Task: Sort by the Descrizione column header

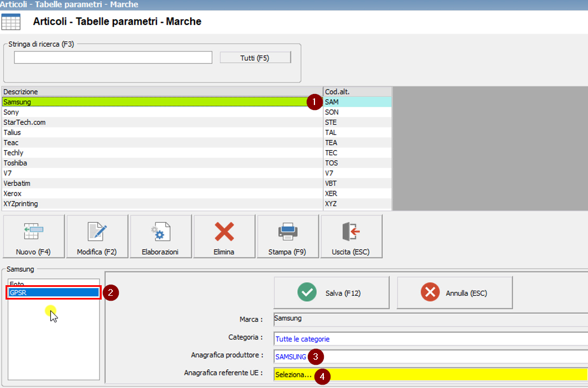Action: (162, 92)
